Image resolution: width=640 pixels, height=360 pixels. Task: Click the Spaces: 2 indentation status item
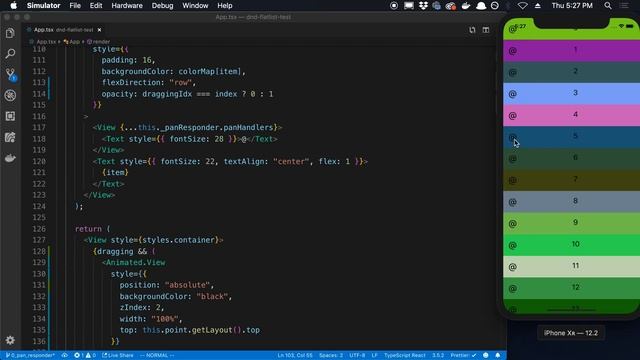coord(331,356)
